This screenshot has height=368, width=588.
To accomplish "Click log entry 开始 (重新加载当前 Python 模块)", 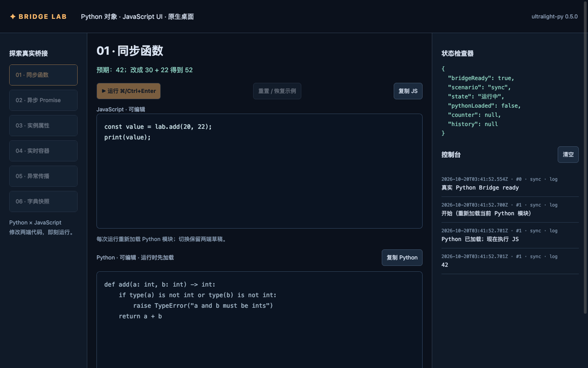I will (486, 213).
